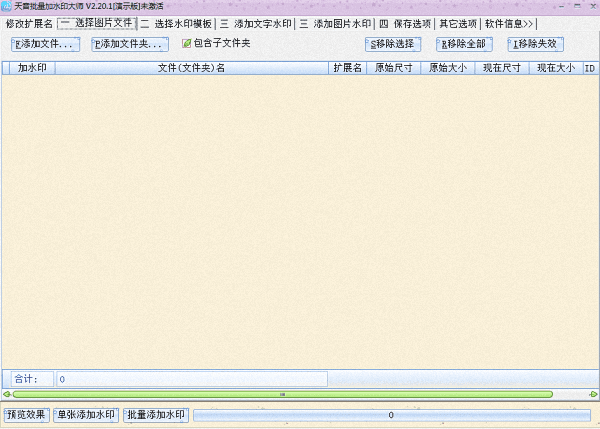Click the 移除失效 button
Viewport: 600px width, 429px height.
pyautogui.click(x=536, y=44)
